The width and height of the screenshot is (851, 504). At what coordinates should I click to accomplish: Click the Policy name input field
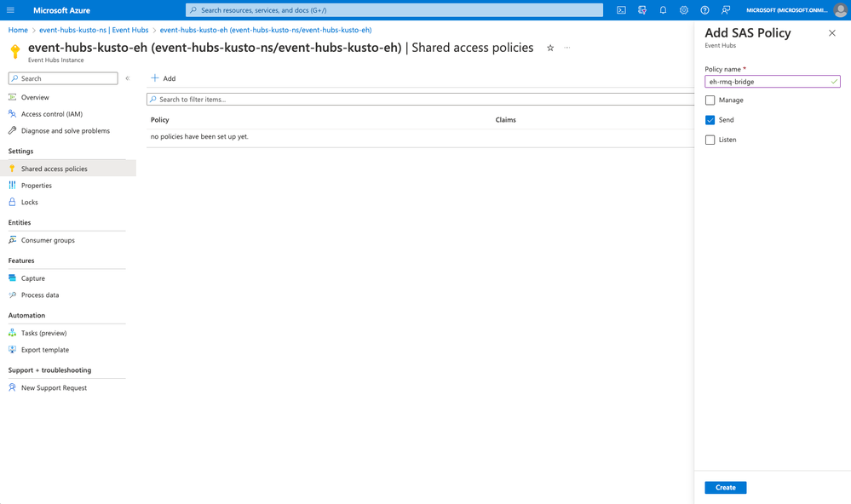click(x=773, y=82)
